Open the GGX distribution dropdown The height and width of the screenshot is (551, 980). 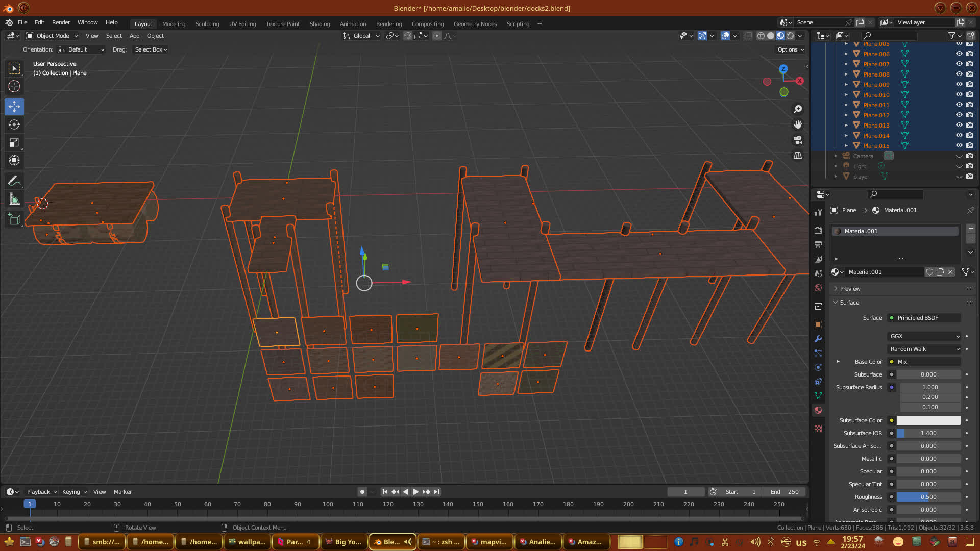(x=924, y=336)
